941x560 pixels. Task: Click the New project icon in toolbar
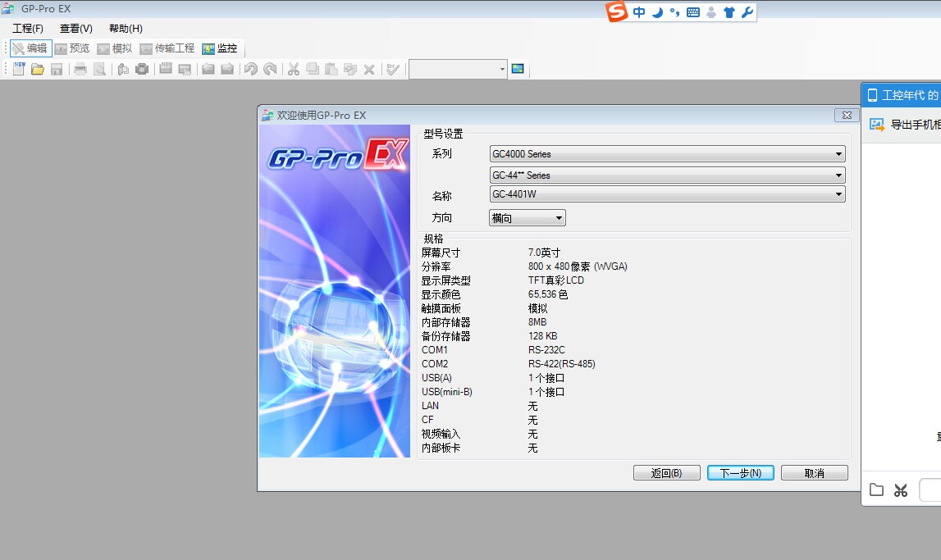[19, 69]
